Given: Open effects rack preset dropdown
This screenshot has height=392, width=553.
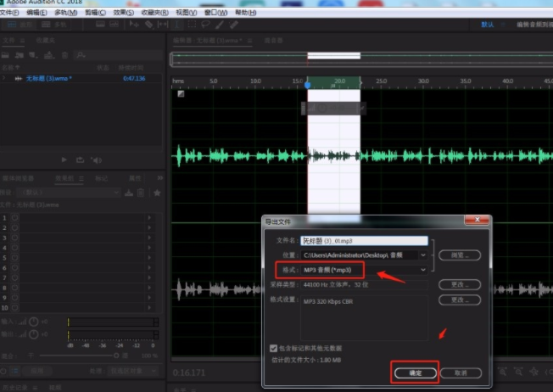Looking at the screenshot, I should 69,193.
